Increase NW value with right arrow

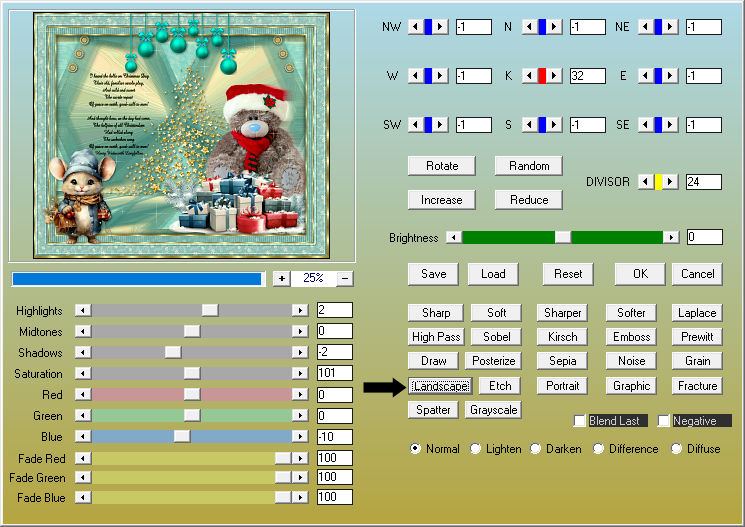pyautogui.click(x=440, y=27)
